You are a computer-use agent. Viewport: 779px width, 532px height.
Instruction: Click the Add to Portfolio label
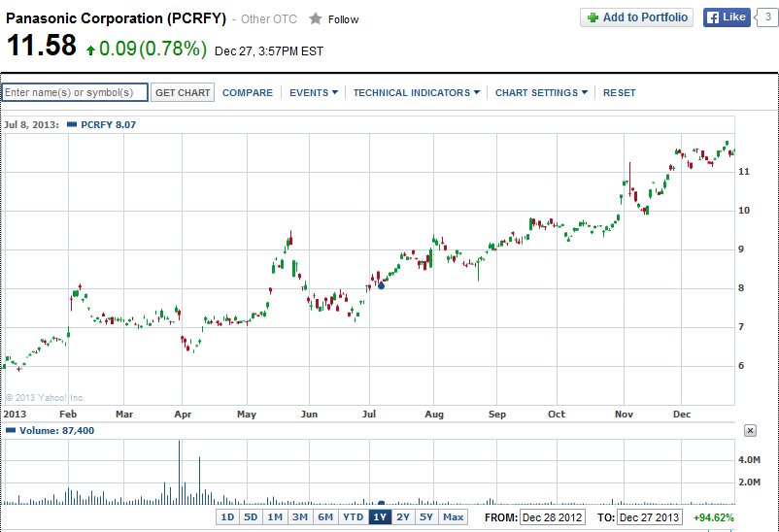point(645,17)
